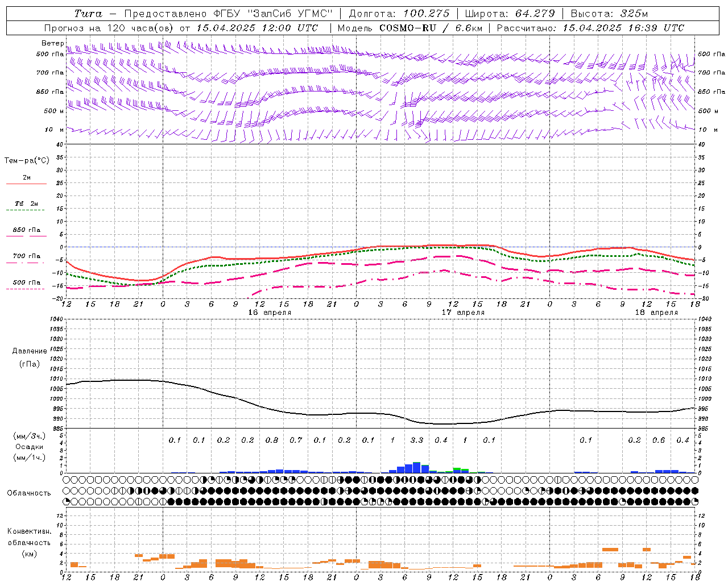Click the "Ветер" wind panel label

pos(52,43)
